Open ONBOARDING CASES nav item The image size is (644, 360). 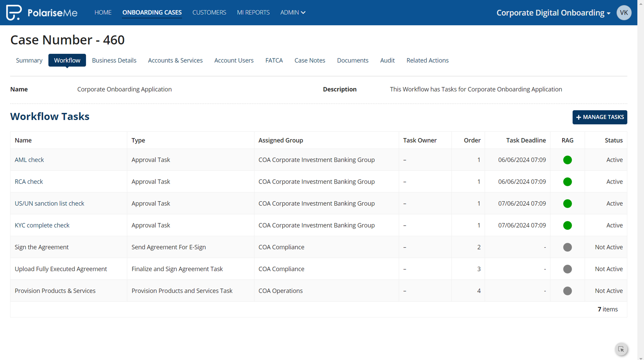click(152, 13)
